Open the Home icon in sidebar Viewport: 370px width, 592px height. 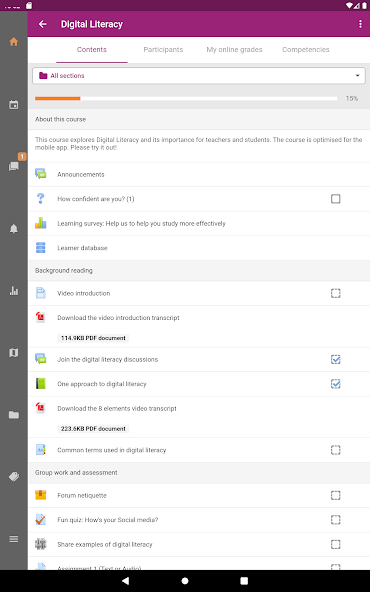[x=14, y=42]
